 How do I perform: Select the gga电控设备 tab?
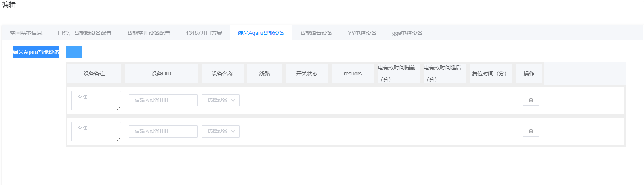point(407,33)
